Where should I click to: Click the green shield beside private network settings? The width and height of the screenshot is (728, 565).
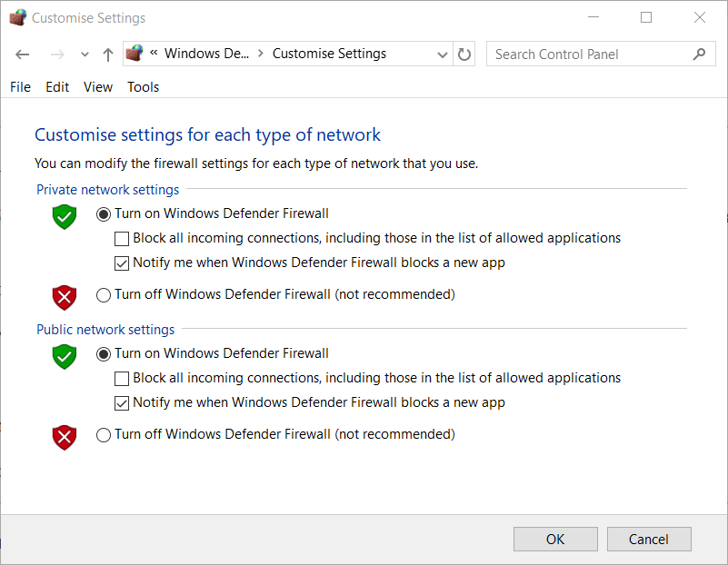coord(64,217)
